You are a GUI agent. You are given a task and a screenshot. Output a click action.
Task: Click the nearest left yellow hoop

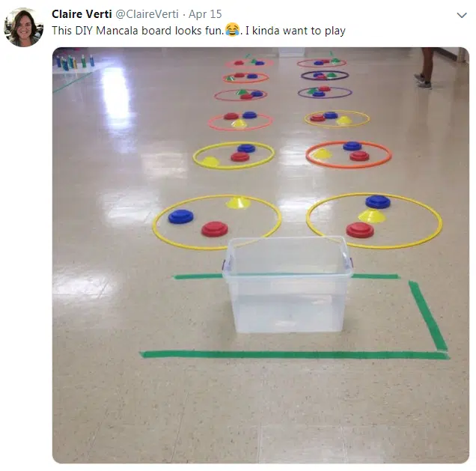[217, 222]
